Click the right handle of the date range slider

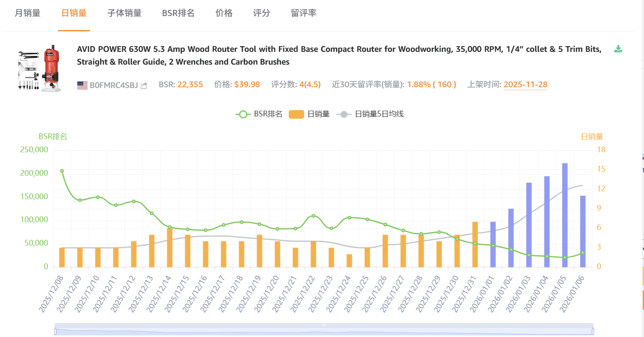click(593, 331)
